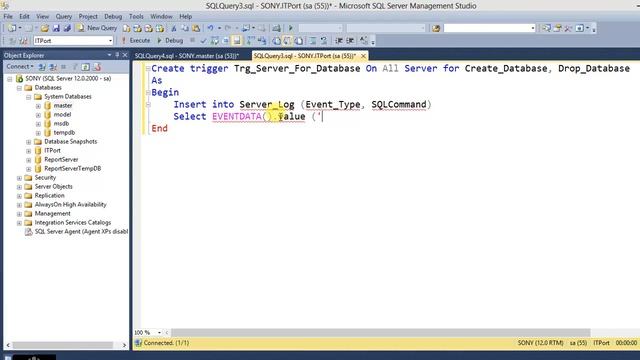
Task: Click the New Query button
Action: coord(97,28)
